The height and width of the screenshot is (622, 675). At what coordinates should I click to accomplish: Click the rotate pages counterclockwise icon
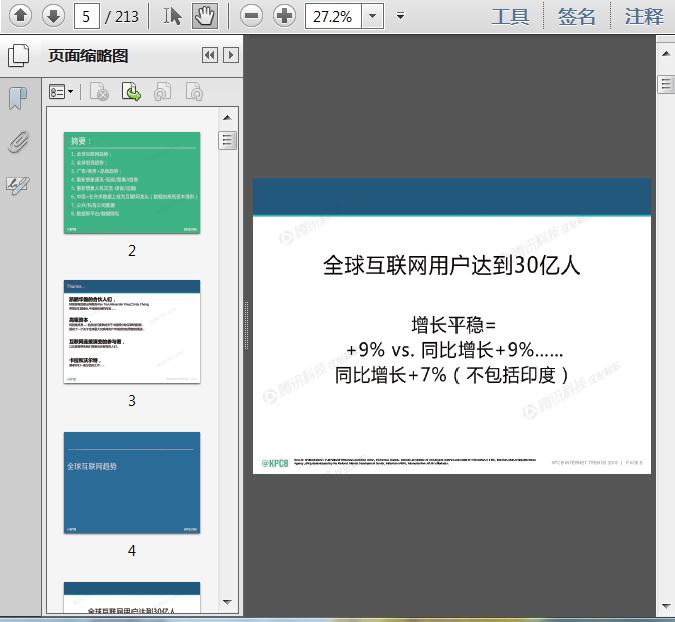coord(163,92)
